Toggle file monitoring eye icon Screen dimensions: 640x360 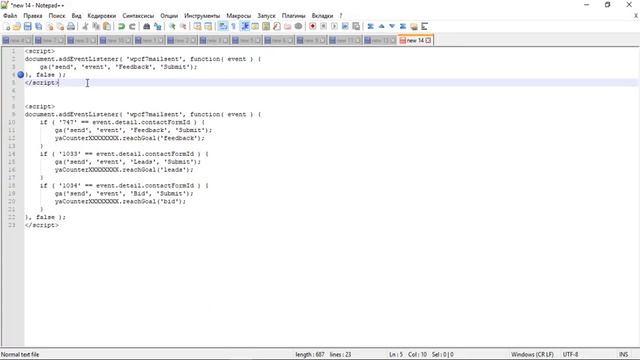pyautogui.click(x=298, y=27)
